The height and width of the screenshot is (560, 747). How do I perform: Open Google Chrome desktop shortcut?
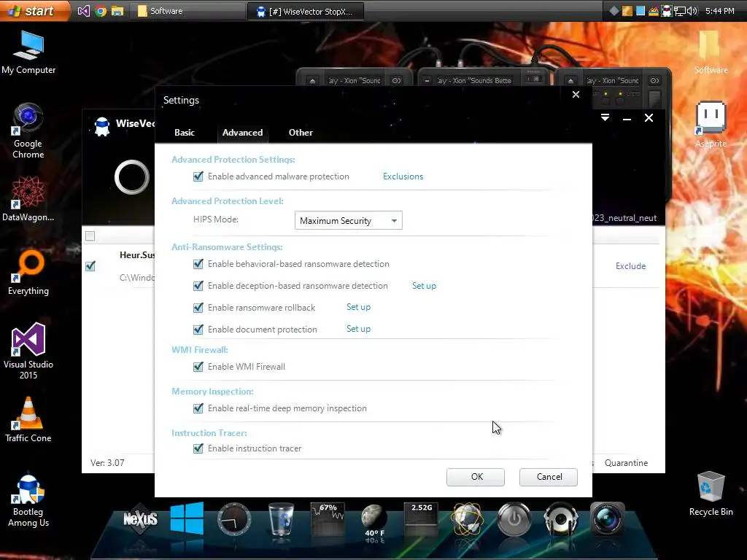click(28, 131)
